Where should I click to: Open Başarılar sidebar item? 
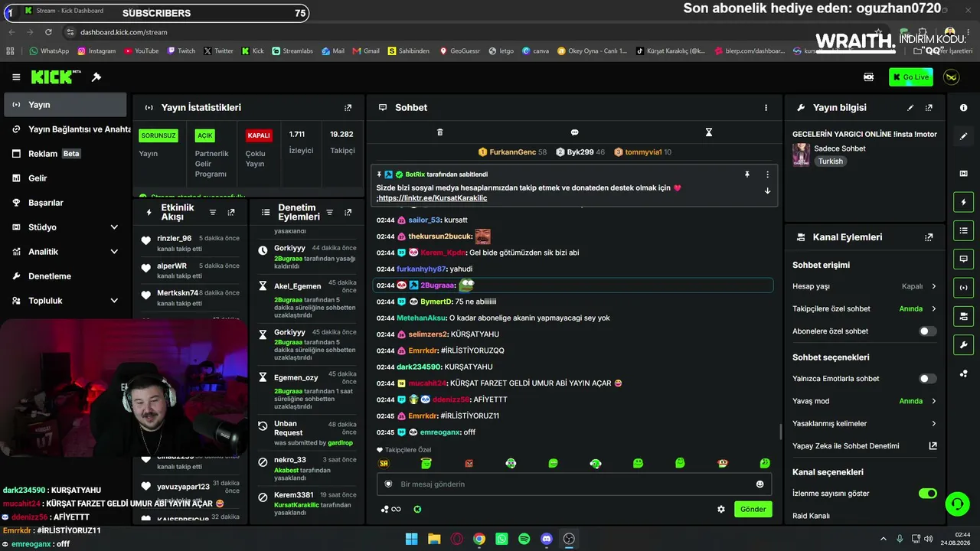pyautogui.click(x=65, y=203)
